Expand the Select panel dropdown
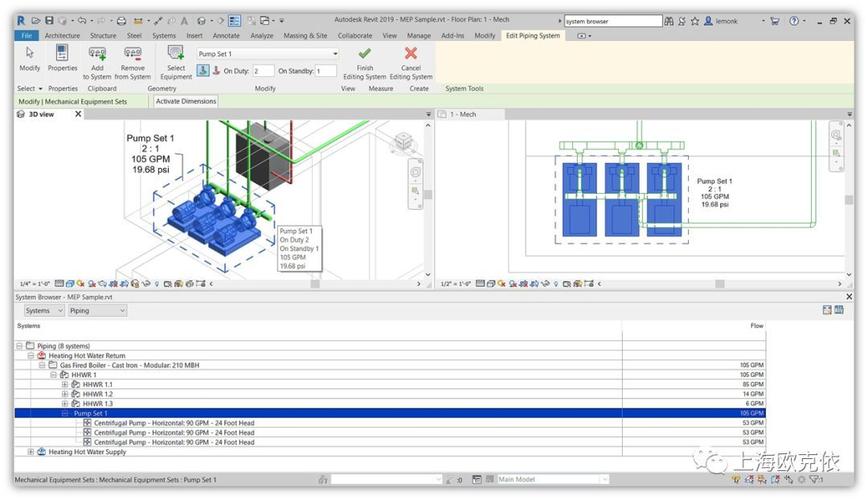The width and height of the screenshot is (868, 500). [30, 89]
